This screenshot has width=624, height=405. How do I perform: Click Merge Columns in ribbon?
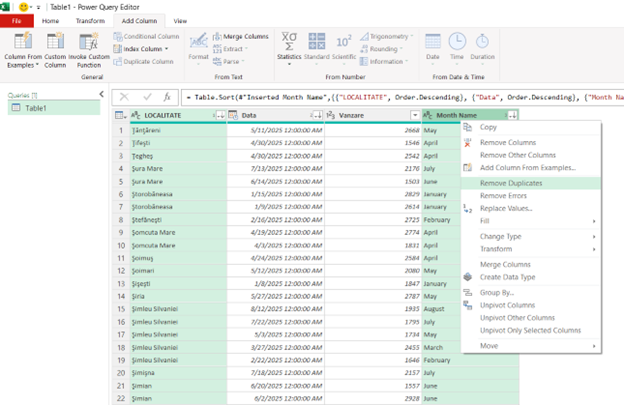click(241, 36)
